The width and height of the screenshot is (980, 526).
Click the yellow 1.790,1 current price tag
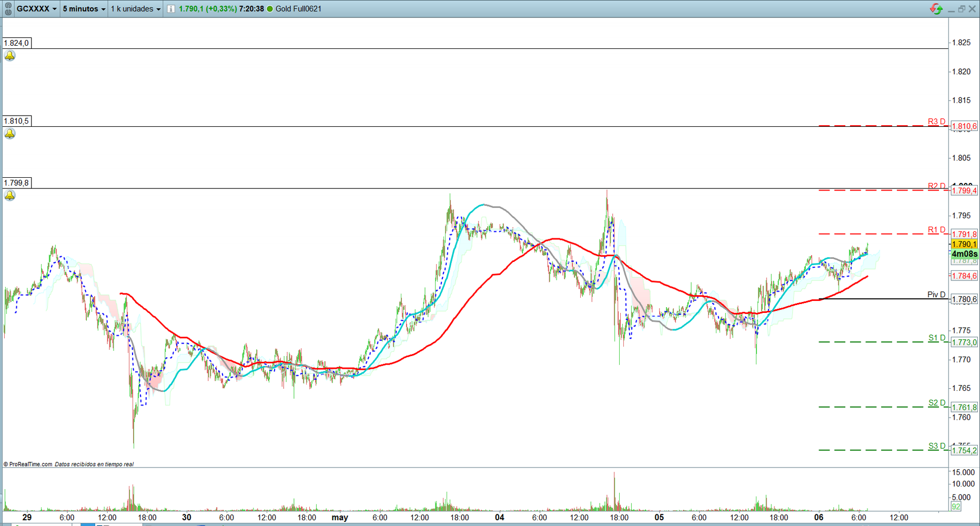(x=964, y=245)
